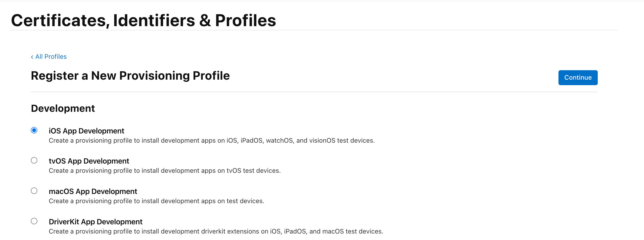Choose the tvOS App Development radio button
The height and width of the screenshot is (240, 644).
(x=34, y=160)
